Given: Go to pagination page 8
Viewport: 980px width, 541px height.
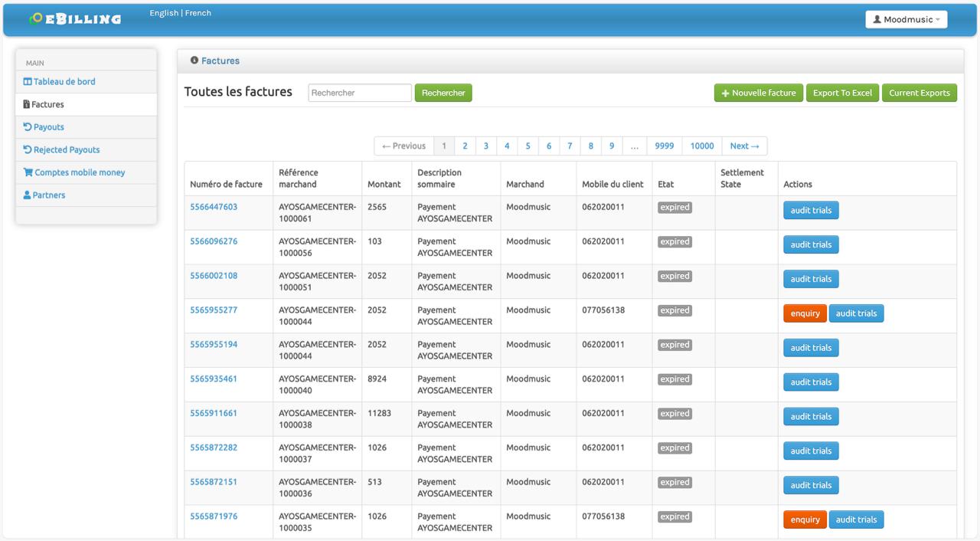Looking at the screenshot, I should coord(591,146).
